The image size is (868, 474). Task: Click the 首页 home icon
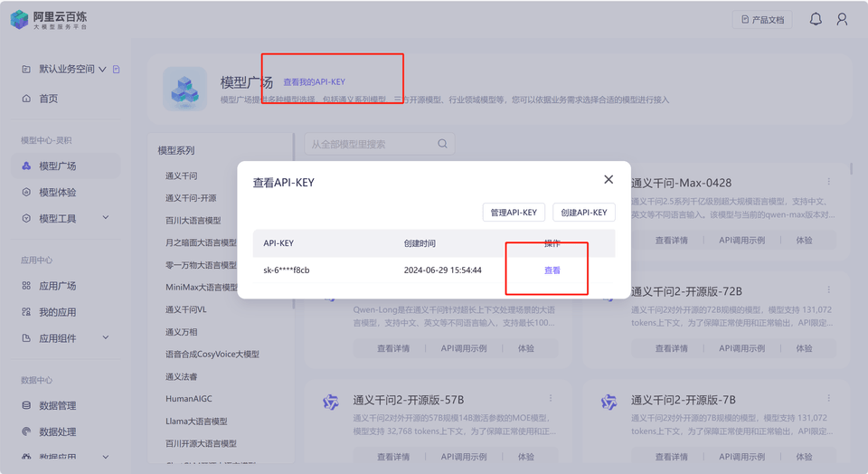(26, 99)
